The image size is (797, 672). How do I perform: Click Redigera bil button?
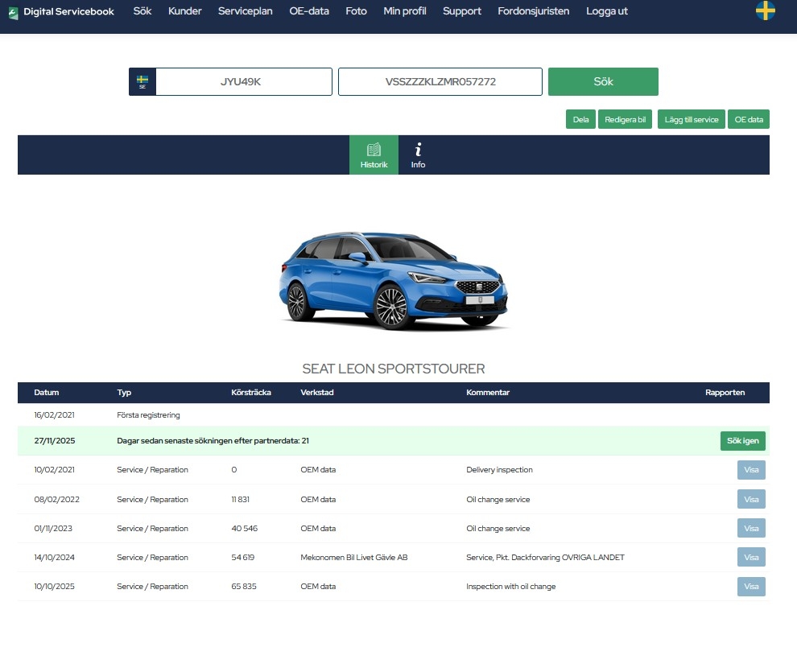pos(625,119)
